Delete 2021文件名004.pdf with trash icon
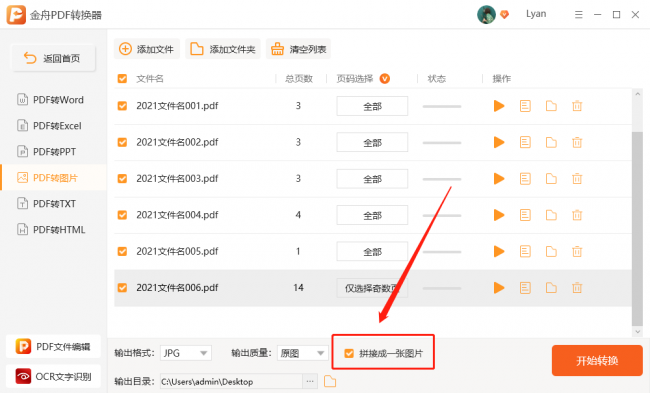This screenshot has width=650, height=393. click(577, 215)
